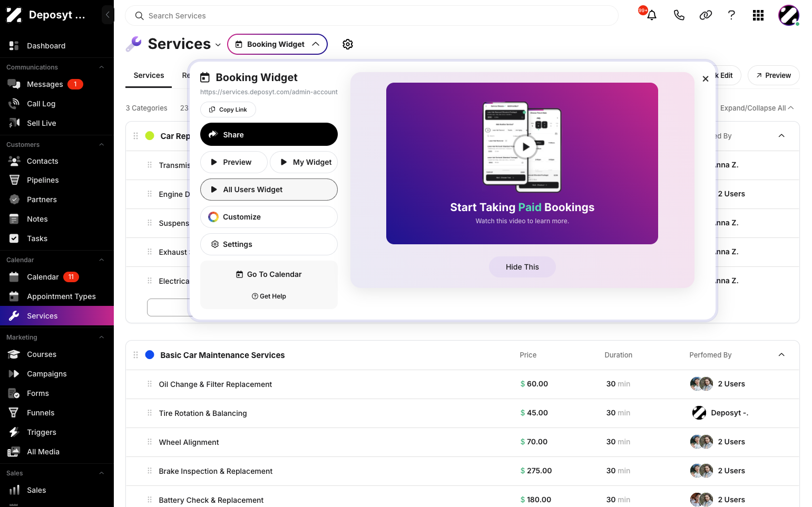Click Get Help link
Viewport: 812px width, 507px height.
[x=269, y=296]
